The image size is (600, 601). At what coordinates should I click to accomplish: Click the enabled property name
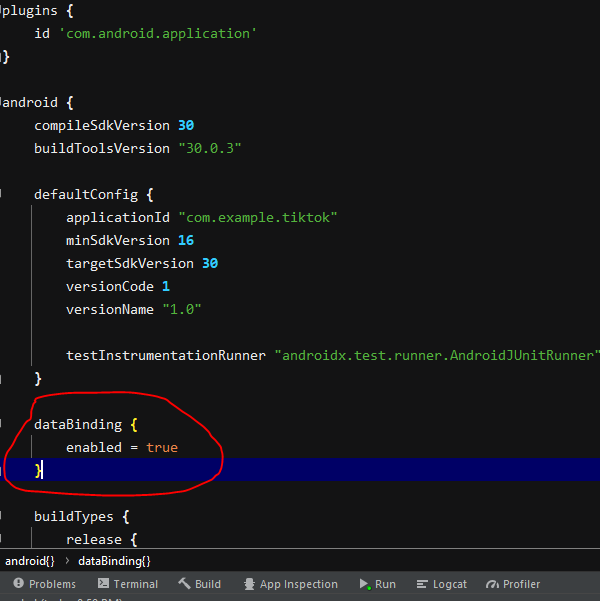point(94,447)
